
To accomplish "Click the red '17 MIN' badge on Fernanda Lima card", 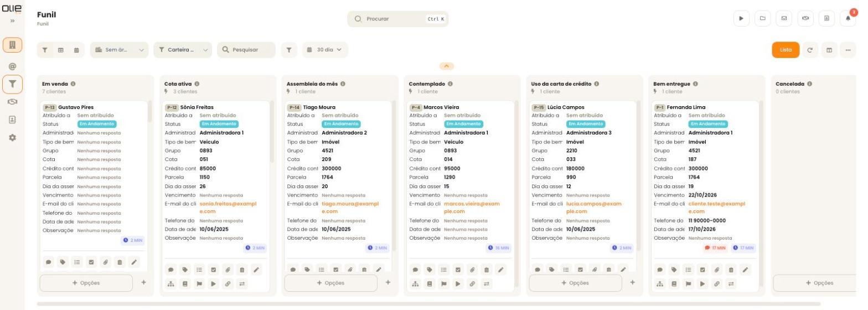I will (x=715, y=248).
